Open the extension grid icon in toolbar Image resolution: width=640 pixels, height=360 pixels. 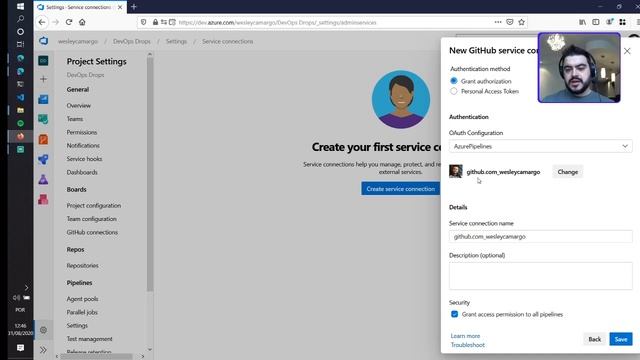click(x=622, y=22)
